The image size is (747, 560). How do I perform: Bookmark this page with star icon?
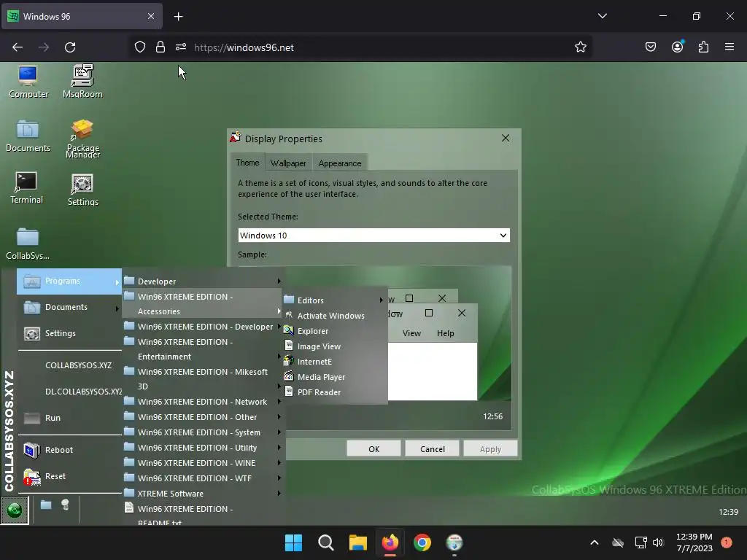(580, 47)
